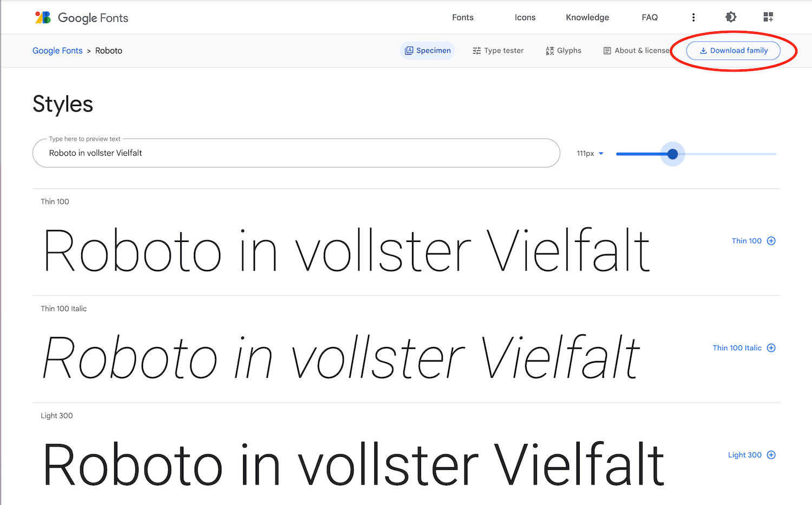Screen dimensions: 812x505
Task: Open the Glyphs view icon
Action: pos(549,50)
